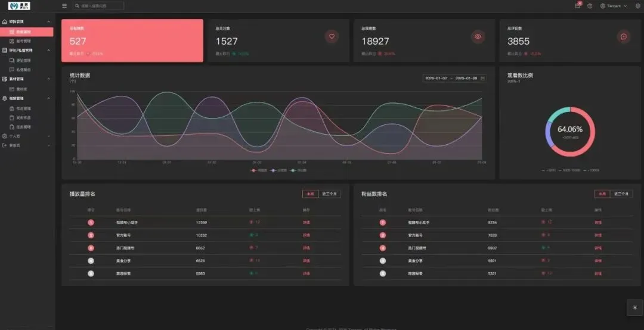644x330 pixels.
Task: Click the comment bubble icon on 3855 card
Action: coord(624,36)
